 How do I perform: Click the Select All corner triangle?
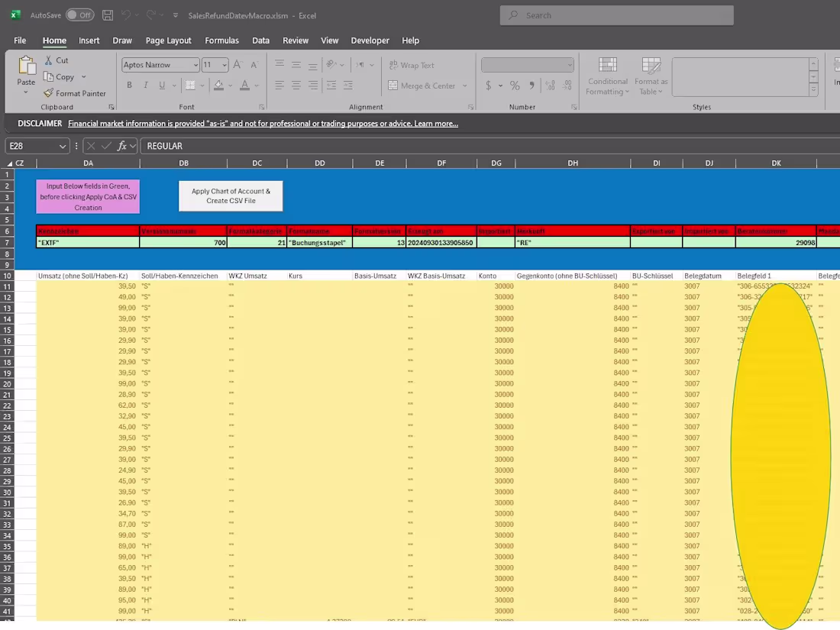point(9,163)
